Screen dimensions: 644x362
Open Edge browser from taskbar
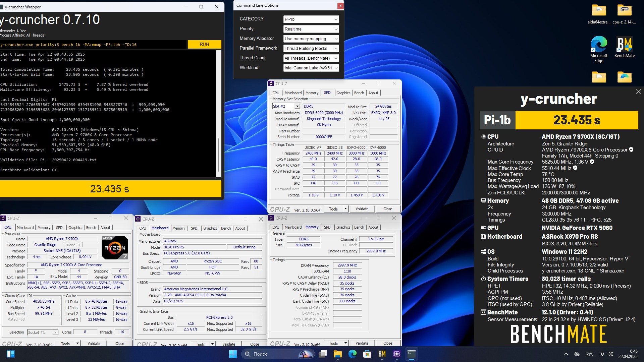click(352, 354)
